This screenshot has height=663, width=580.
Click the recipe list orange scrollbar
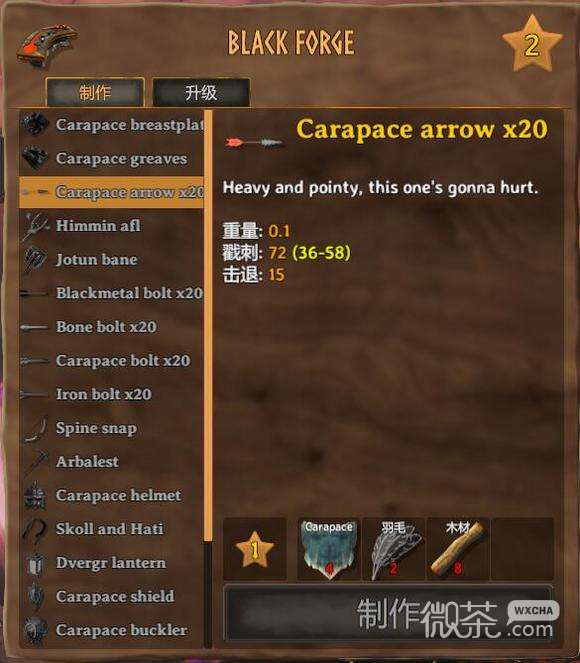(x=208, y=326)
